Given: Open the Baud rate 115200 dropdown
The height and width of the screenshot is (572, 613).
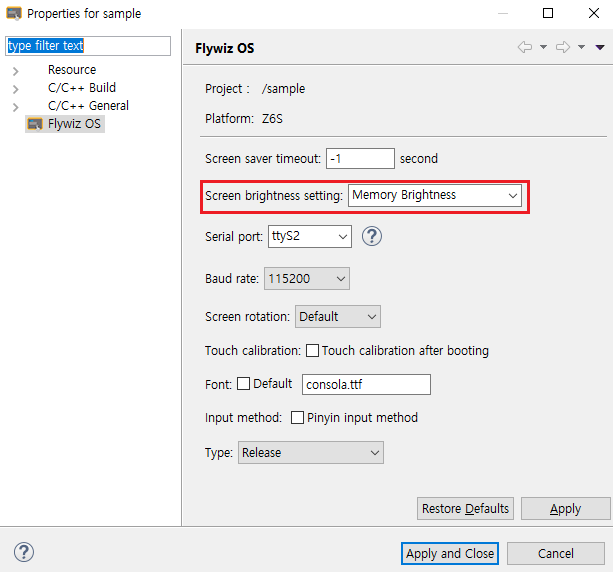Looking at the screenshot, I should [307, 279].
